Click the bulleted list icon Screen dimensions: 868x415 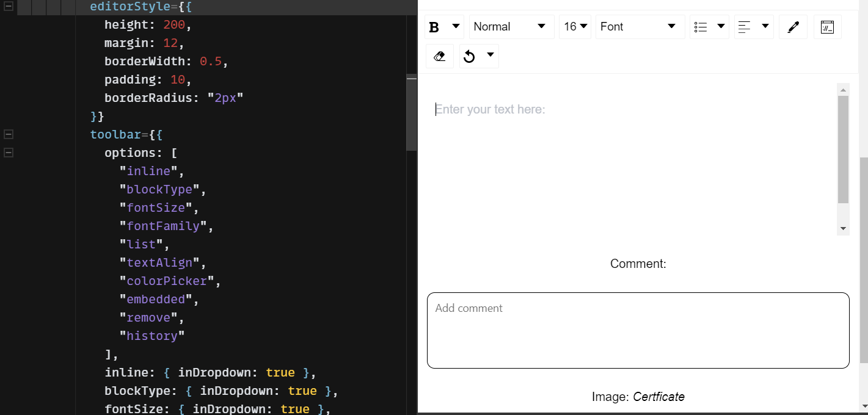[x=701, y=27]
